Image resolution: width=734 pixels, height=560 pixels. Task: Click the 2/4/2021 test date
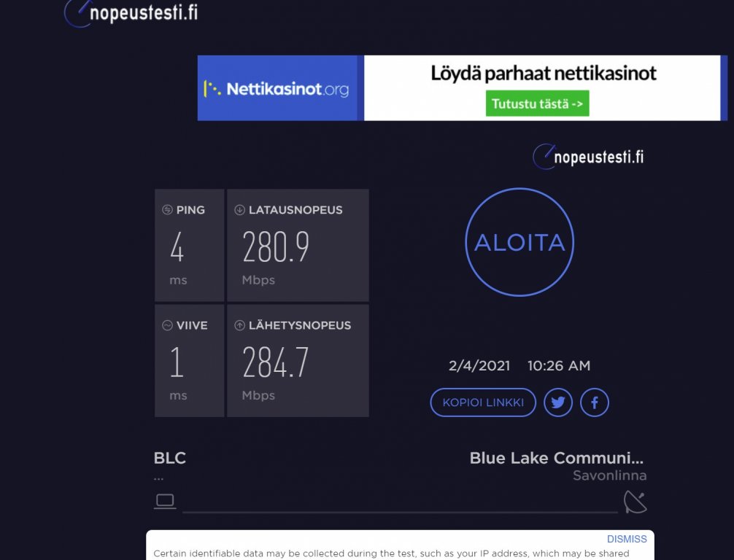tap(479, 366)
